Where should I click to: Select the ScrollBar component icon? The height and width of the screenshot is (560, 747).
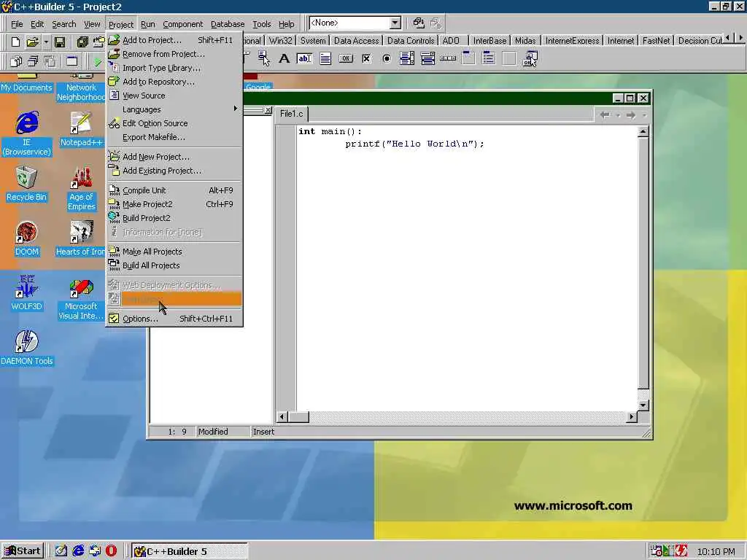click(448, 58)
